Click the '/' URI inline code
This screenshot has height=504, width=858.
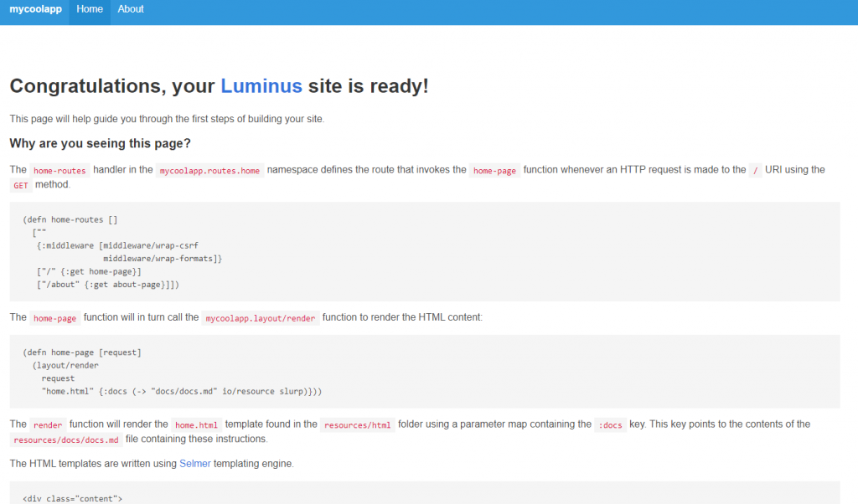pos(756,171)
